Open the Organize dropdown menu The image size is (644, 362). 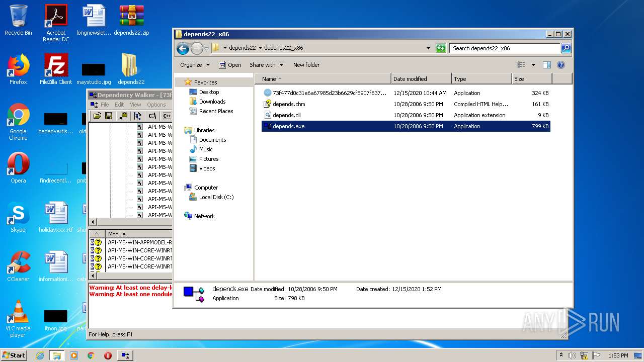(194, 65)
